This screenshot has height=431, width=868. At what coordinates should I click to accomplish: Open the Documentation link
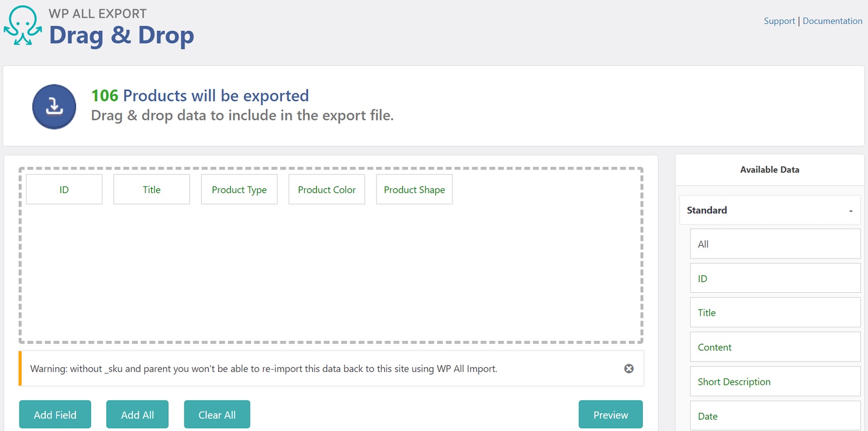click(x=832, y=21)
